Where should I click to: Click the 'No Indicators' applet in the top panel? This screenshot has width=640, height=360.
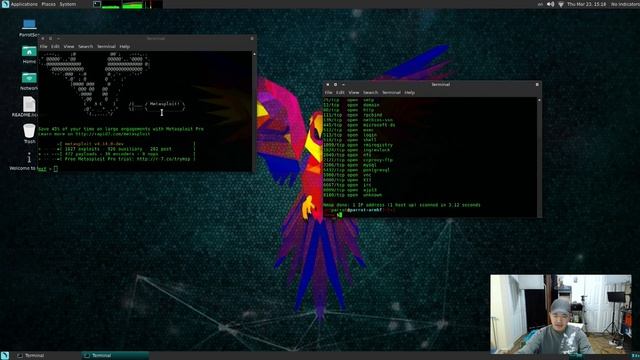625,4
